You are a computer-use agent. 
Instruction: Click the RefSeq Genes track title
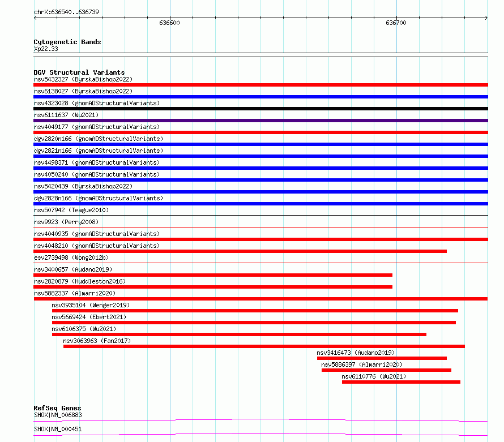57,408
